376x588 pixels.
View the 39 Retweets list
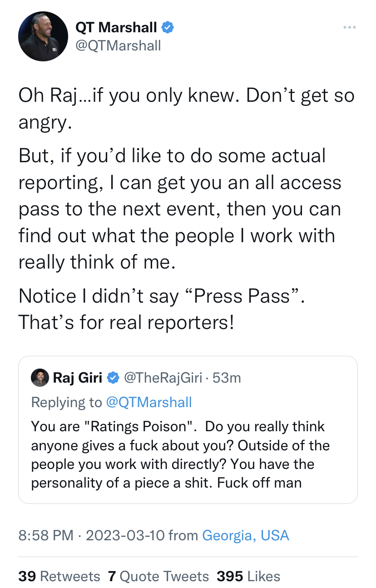pyautogui.click(x=59, y=577)
